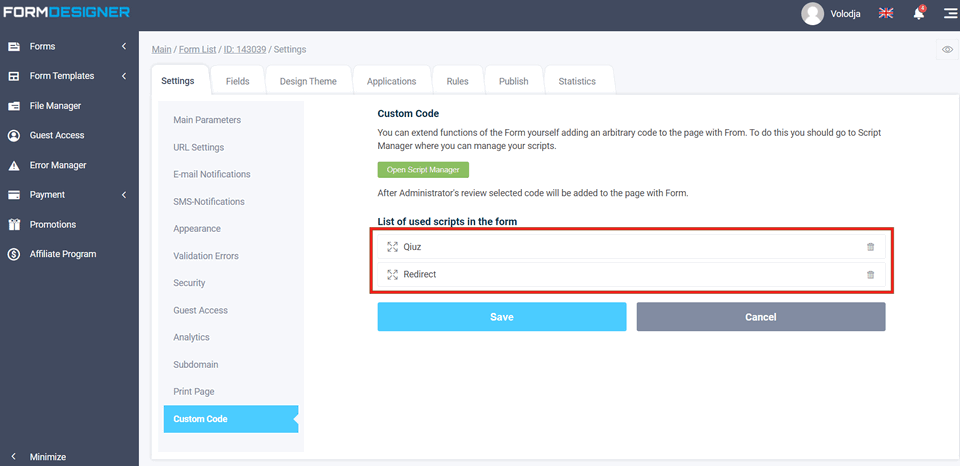
Task: Open the Statistics tab
Action: coord(577,81)
